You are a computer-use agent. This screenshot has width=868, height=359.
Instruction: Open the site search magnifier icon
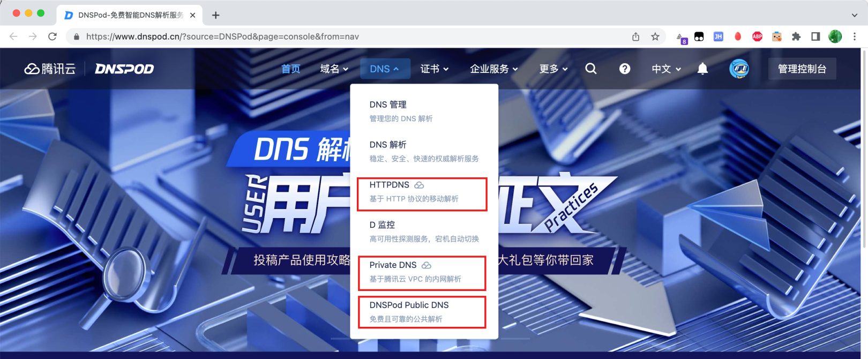pos(590,69)
